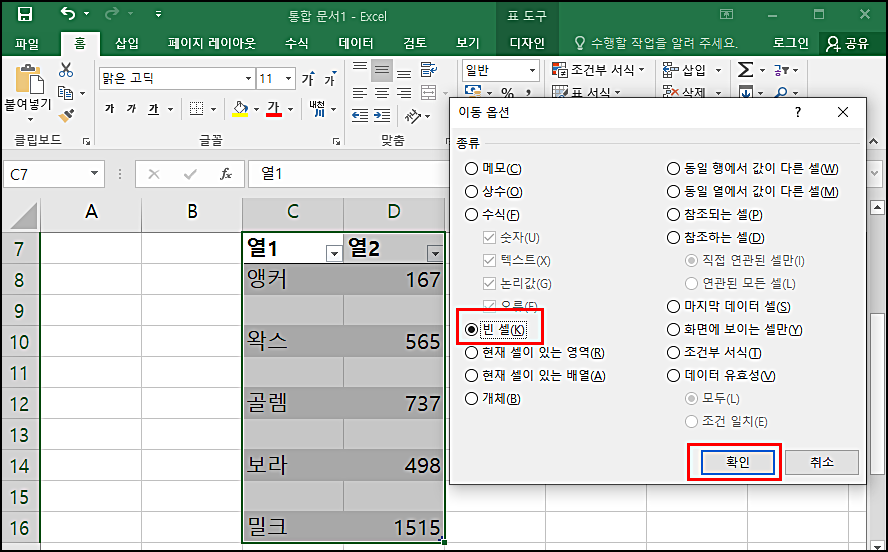Image resolution: width=888 pixels, height=552 pixels.
Task: Toggle italic 가 formatting
Action: pyautogui.click(x=131, y=109)
